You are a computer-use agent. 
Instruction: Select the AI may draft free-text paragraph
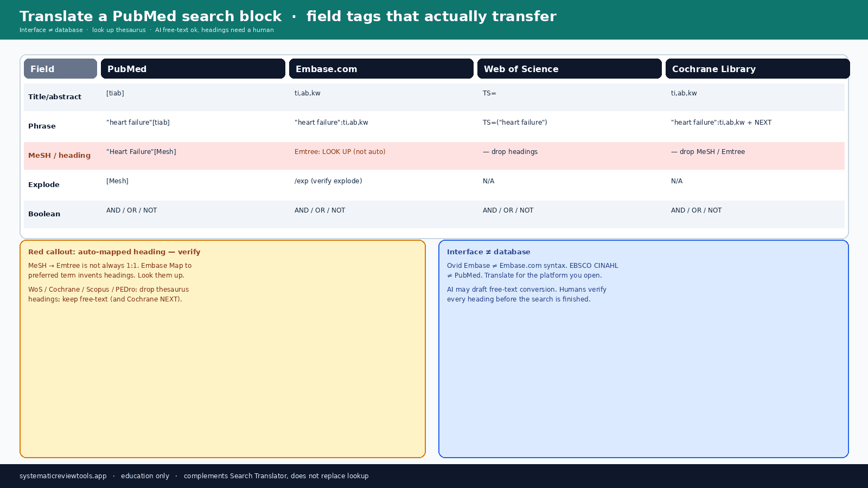[527, 294]
